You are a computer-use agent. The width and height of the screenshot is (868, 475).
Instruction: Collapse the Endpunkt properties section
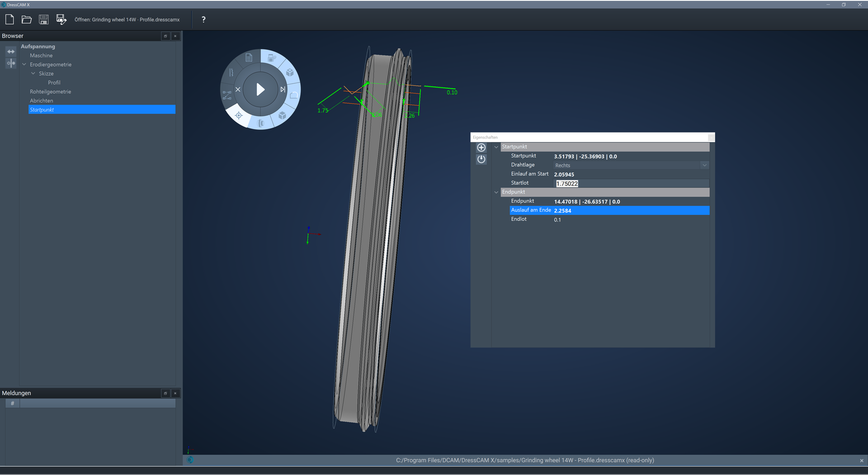pyautogui.click(x=496, y=192)
